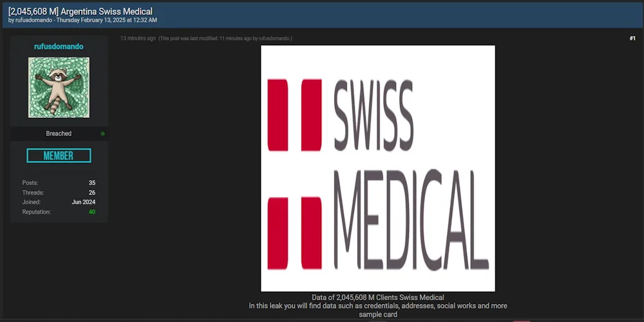Click the Posts count 35
This screenshot has height=322, width=644.
(x=92, y=183)
